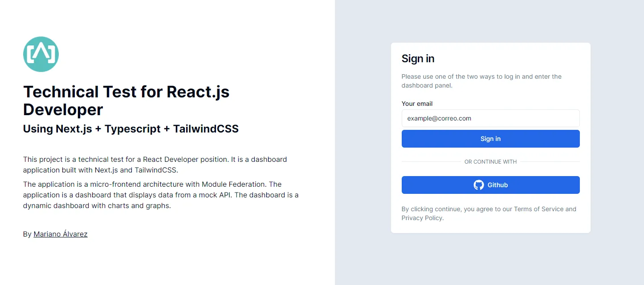Click the "Technical Test for React.js Developer" title

[126, 100]
